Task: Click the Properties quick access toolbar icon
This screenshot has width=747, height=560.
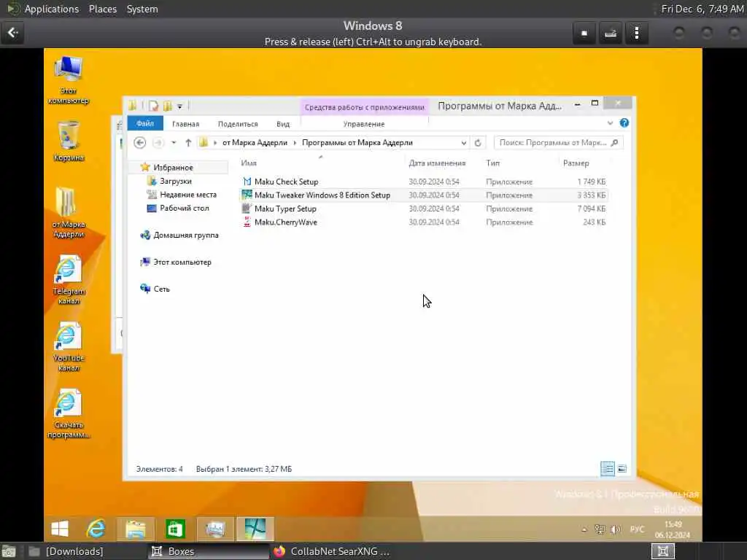Action: [x=153, y=106]
